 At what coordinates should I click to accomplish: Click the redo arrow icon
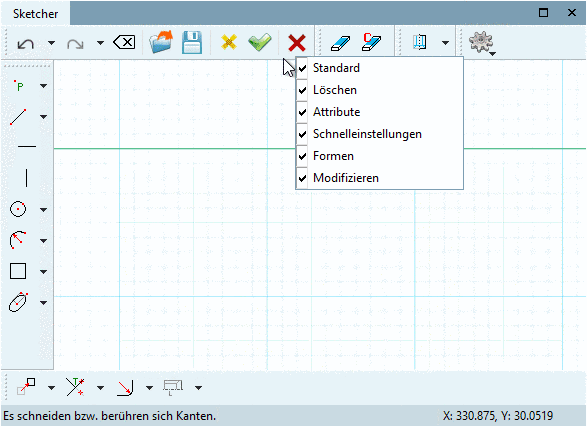point(75,44)
